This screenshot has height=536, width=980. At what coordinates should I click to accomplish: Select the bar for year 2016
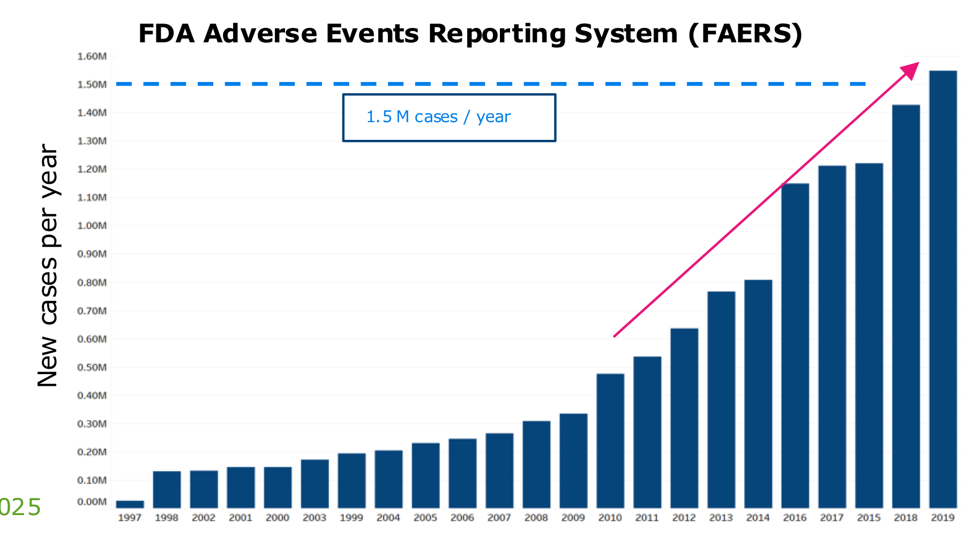pyautogui.click(x=795, y=346)
